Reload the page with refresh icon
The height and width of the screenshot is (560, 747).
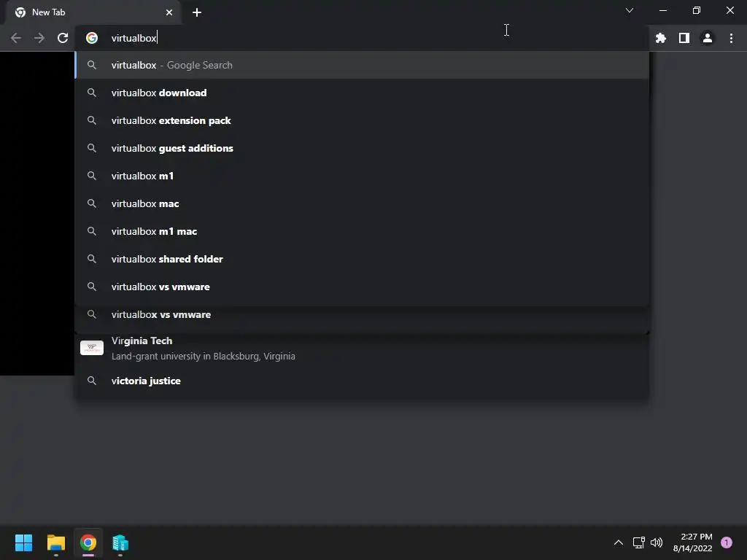[63, 38]
